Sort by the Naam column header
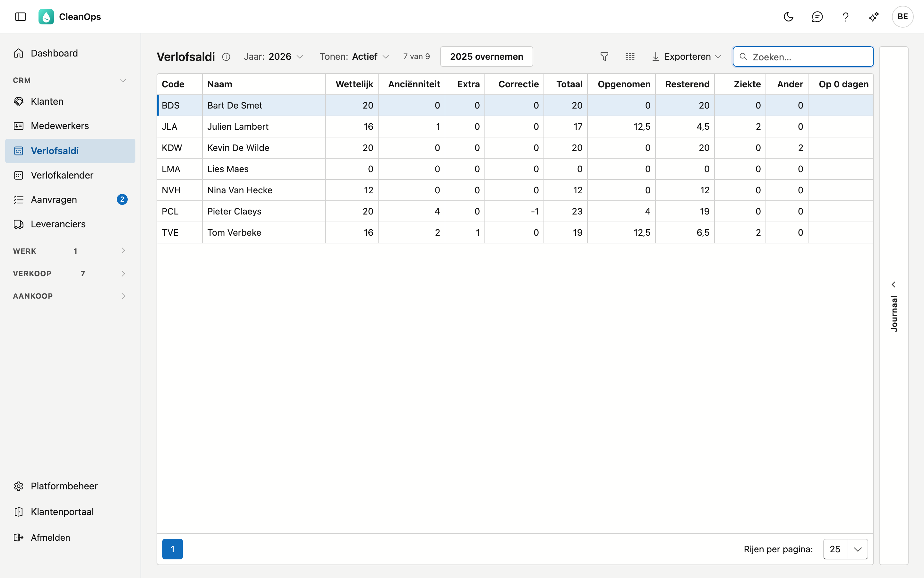The image size is (924, 578). click(x=264, y=84)
